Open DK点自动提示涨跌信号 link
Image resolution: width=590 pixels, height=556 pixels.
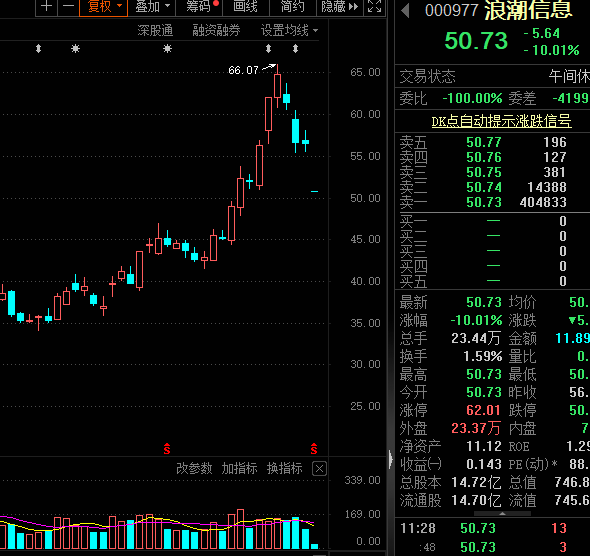point(501,121)
